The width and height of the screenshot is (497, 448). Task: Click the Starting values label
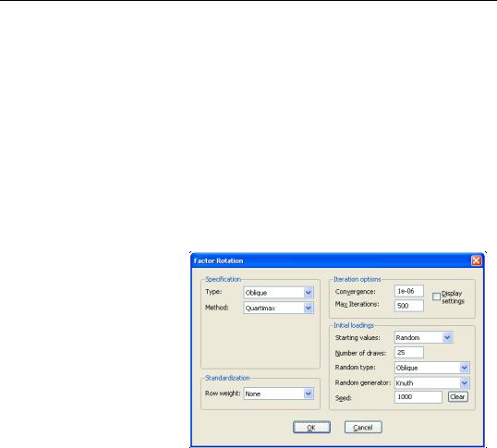click(358, 338)
